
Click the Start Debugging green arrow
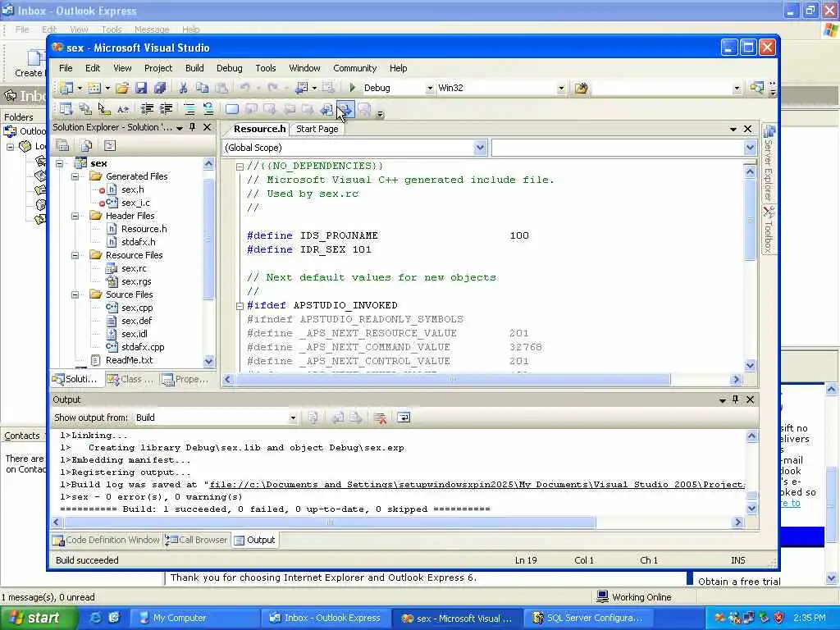[x=352, y=87]
